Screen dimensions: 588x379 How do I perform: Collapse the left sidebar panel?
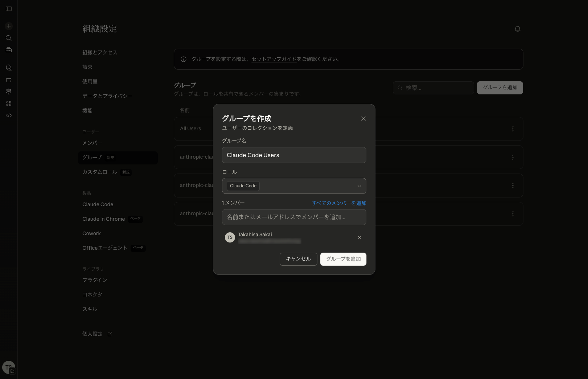point(9,9)
